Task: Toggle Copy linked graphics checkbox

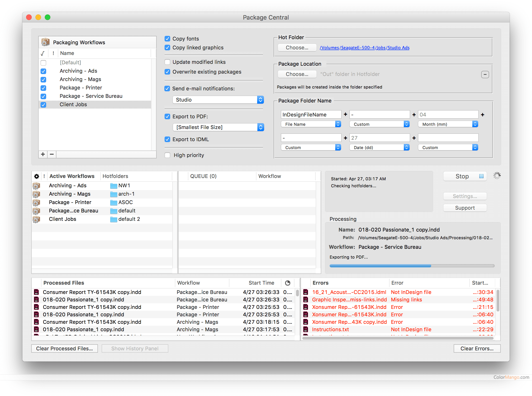Action: [167, 48]
